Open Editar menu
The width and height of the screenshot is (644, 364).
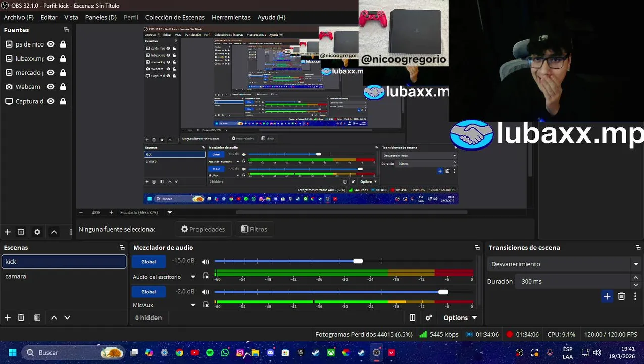pos(49,17)
